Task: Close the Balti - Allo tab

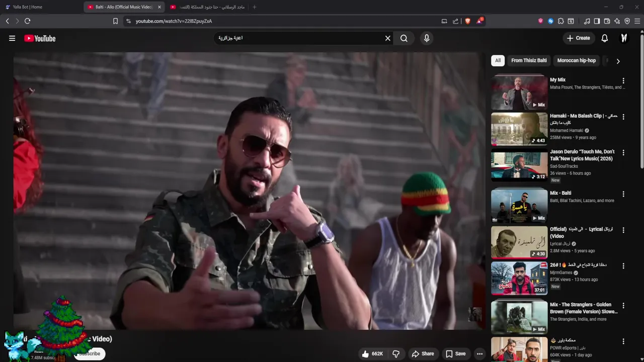Action: pos(159,7)
